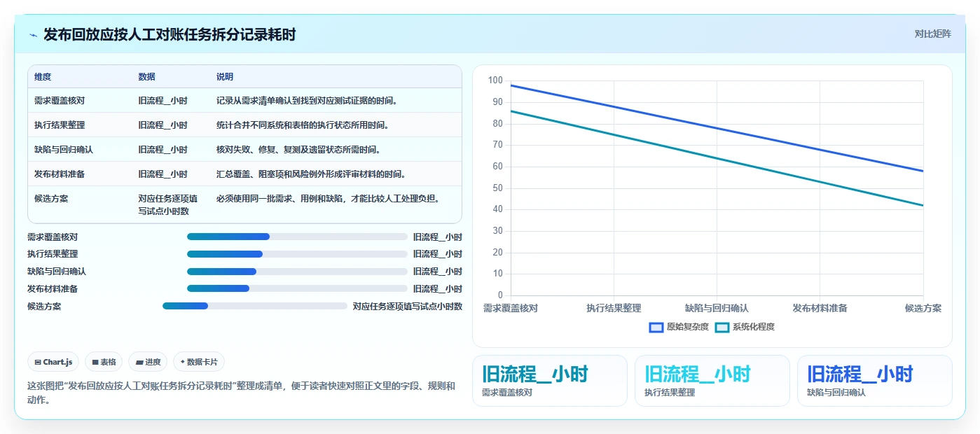Click the description starting 必须使用同一批需求
The image size is (980, 434).
[329, 199]
